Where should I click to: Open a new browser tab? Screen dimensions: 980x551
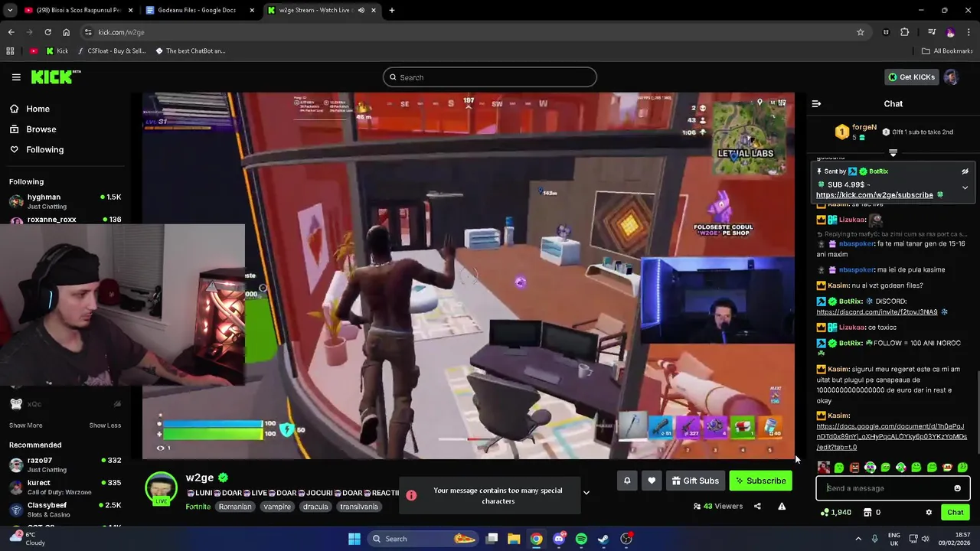point(392,10)
